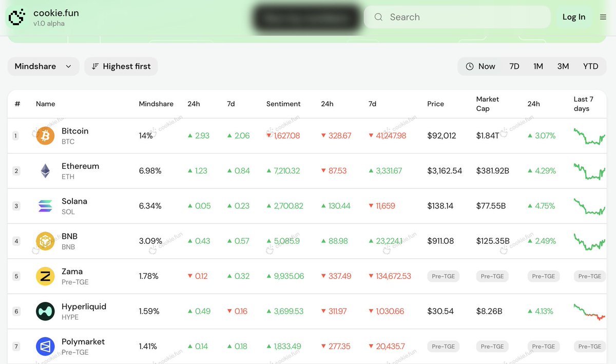Viewport: 616px width, 364px height.
Task: Click the cookie.fun cookie logo
Action: coord(17,17)
